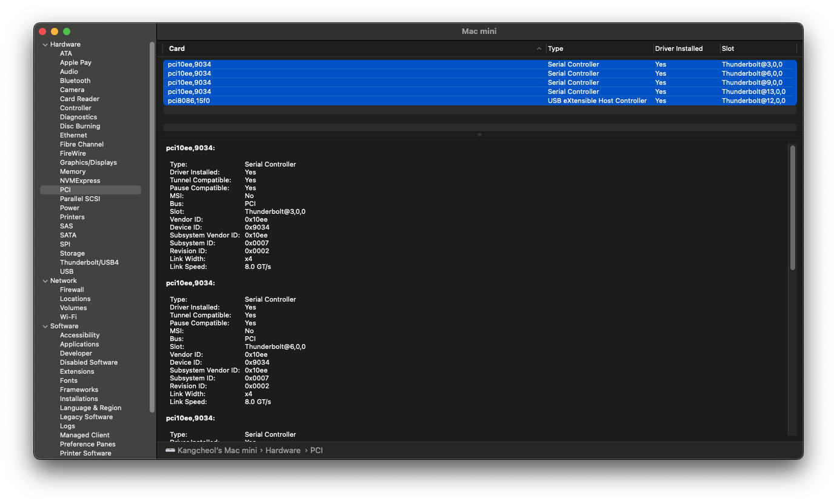The width and height of the screenshot is (837, 504).
Task: Collapse the Hardware section in sidebar
Action: (45, 45)
